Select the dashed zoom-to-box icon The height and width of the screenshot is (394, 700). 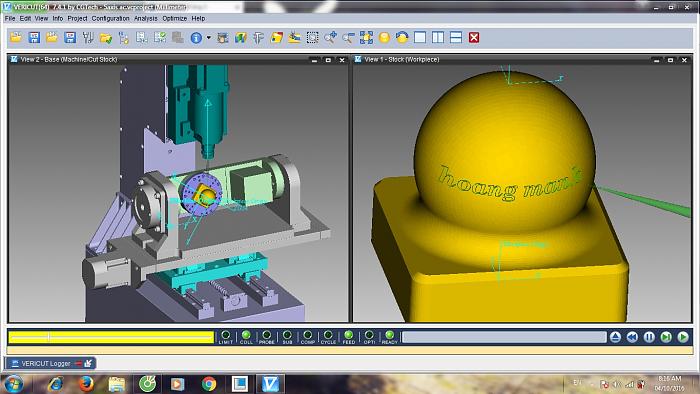(312, 37)
